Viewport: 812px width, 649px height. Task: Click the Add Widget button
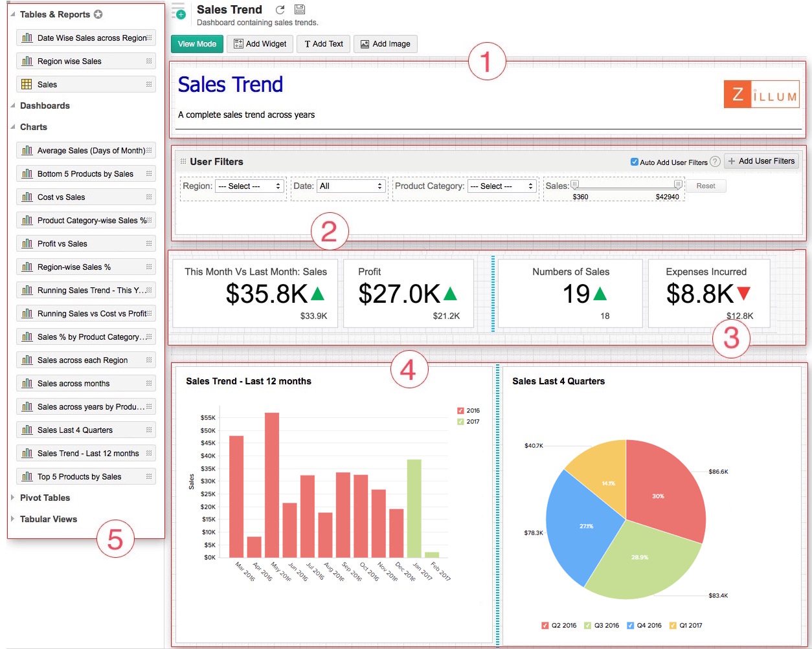pyautogui.click(x=259, y=44)
